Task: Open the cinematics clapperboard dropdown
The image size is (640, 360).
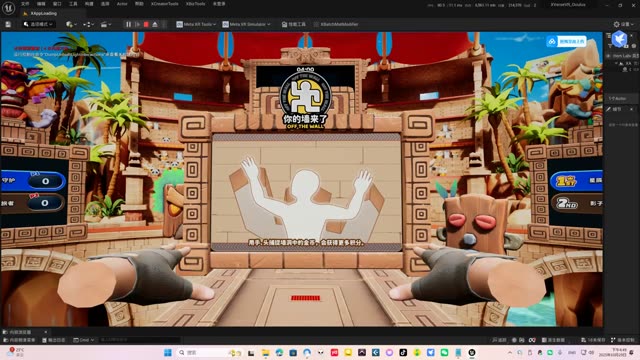Action: (x=106, y=24)
